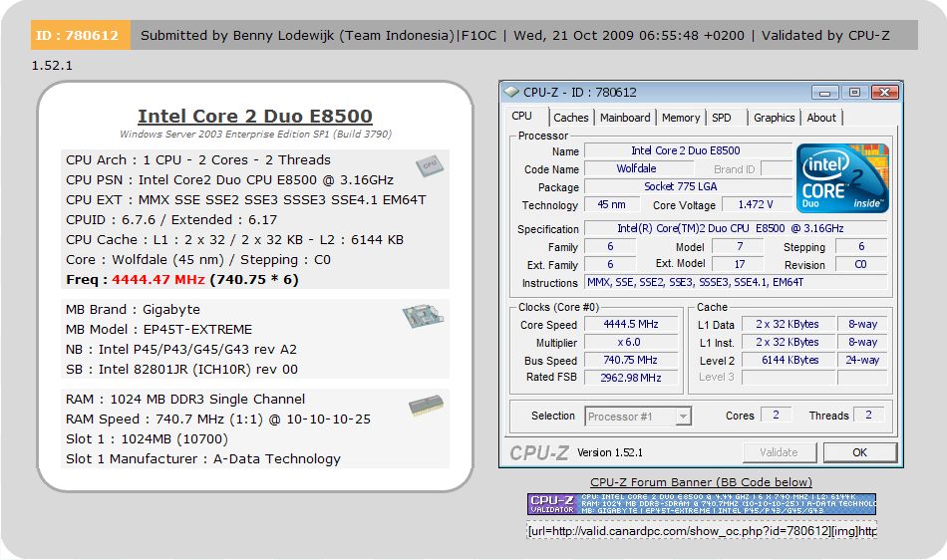Click the OK button in CPU-Z
This screenshot has height=560, width=947.
coord(859,452)
